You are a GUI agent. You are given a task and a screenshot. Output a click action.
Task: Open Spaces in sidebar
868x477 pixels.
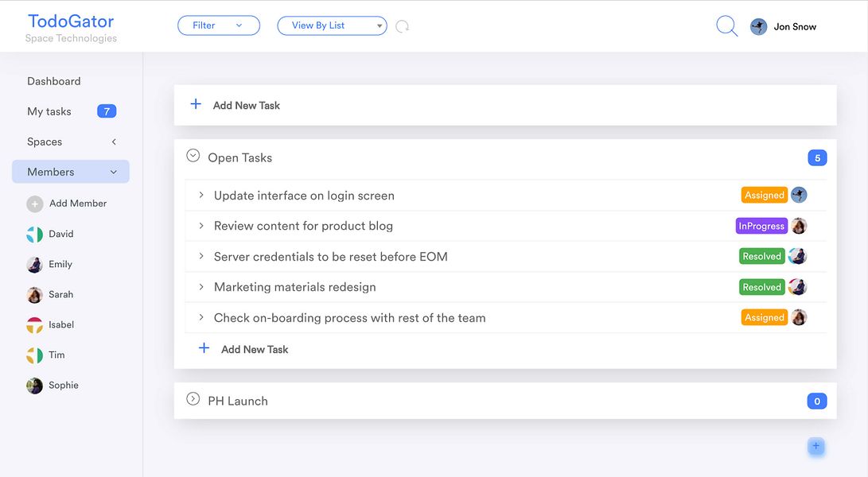click(45, 142)
